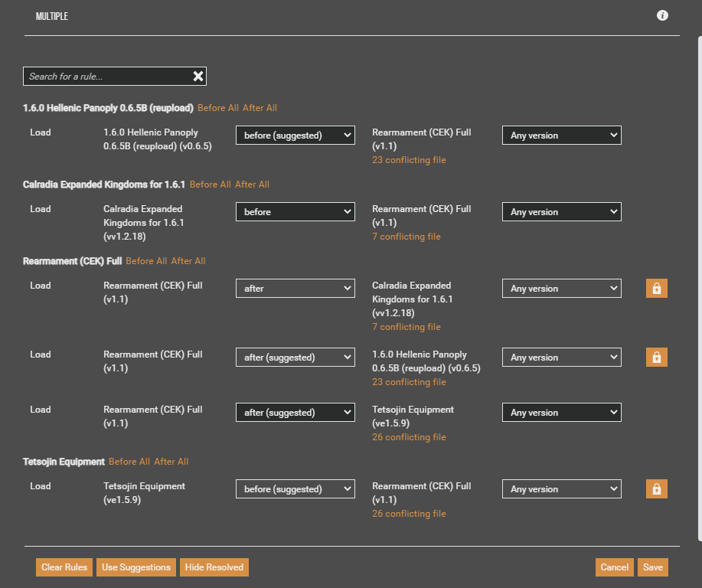
Task: Open the 'before (suggested)' dropdown for Hellenic Panoply
Action: [295, 136]
